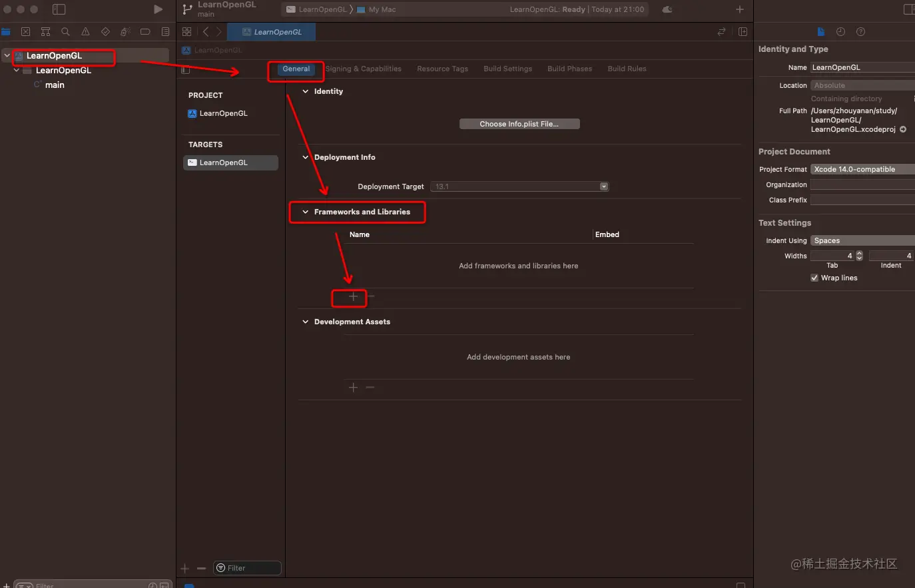The width and height of the screenshot is (915, 588).
Task: Open the Build Settings tab
Action: click(x=508, y=69)
